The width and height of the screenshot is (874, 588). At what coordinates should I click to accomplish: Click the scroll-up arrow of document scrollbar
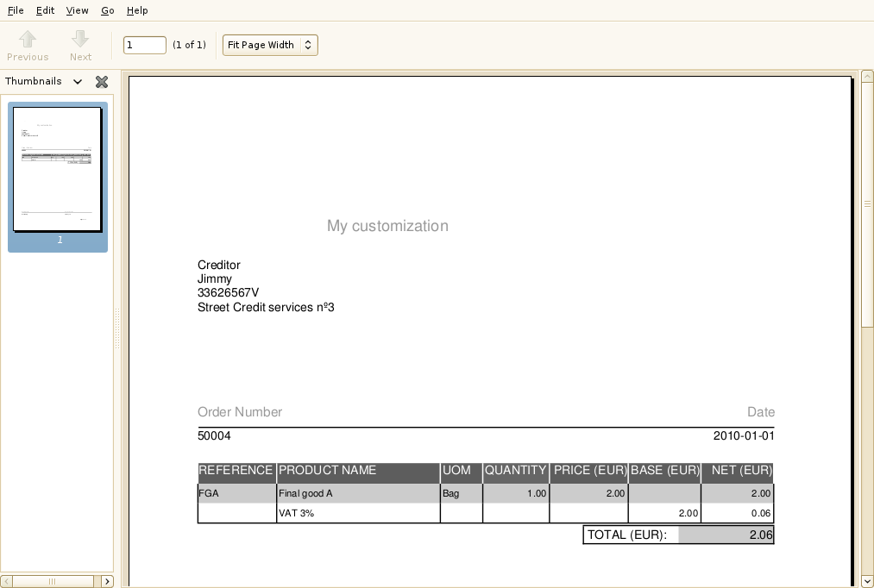tap(867, 77)
